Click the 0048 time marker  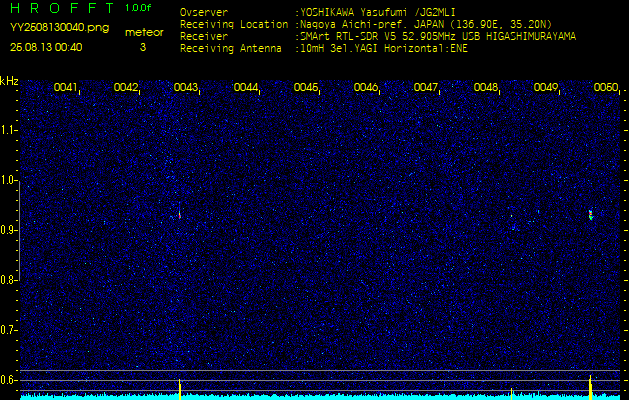485,87
